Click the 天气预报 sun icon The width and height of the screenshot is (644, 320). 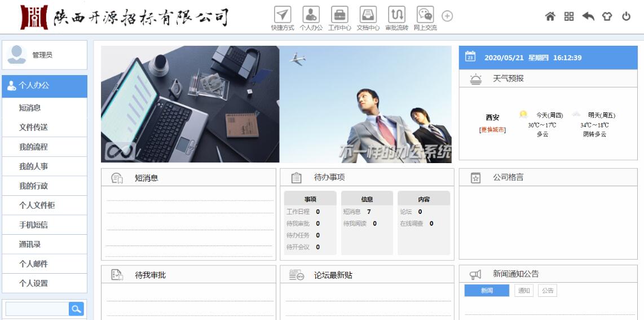pos(475,79)
